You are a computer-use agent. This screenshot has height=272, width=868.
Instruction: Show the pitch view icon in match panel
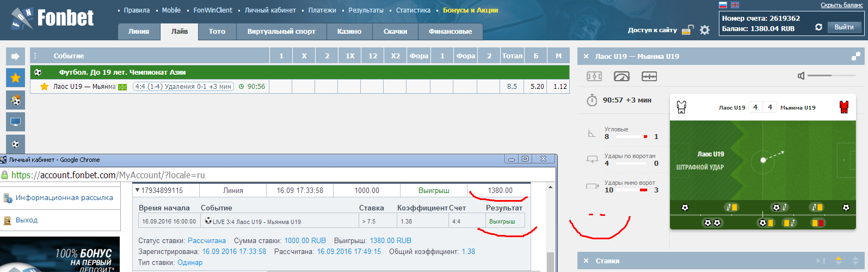pos(594,76)
